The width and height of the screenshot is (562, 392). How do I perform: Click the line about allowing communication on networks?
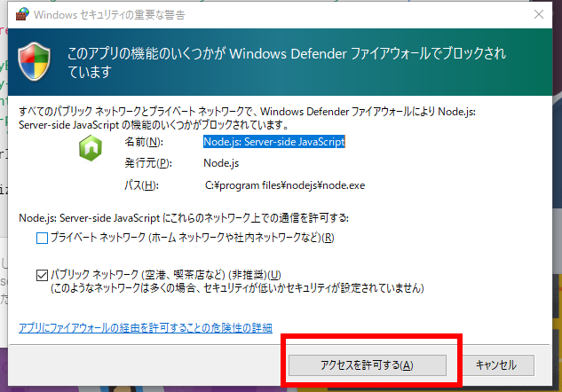(x=184, y=218)
